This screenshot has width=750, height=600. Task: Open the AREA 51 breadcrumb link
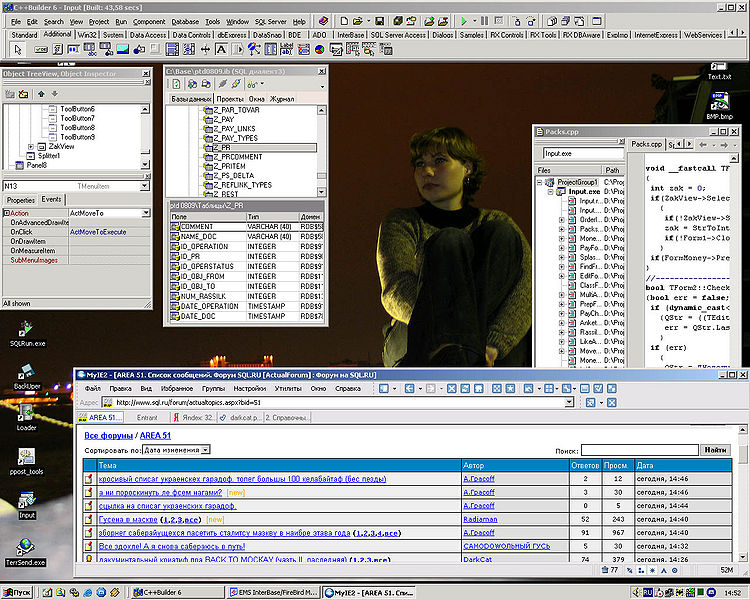(155, 435)
